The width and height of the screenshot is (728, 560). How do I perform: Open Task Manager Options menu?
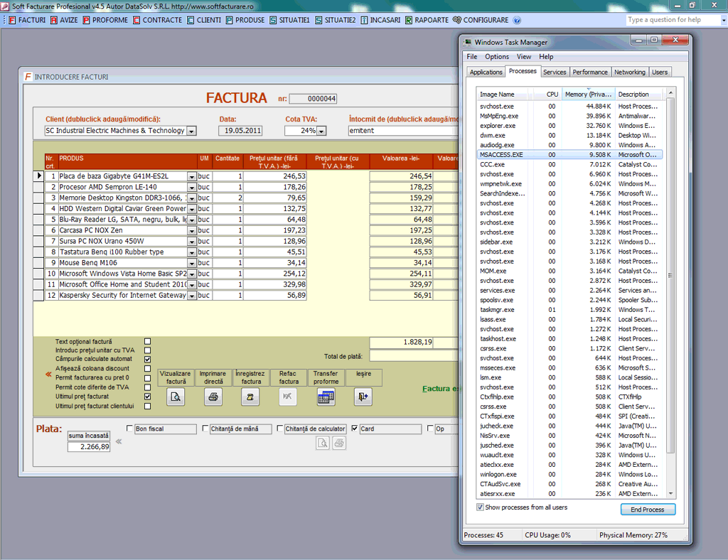[497, 57]
